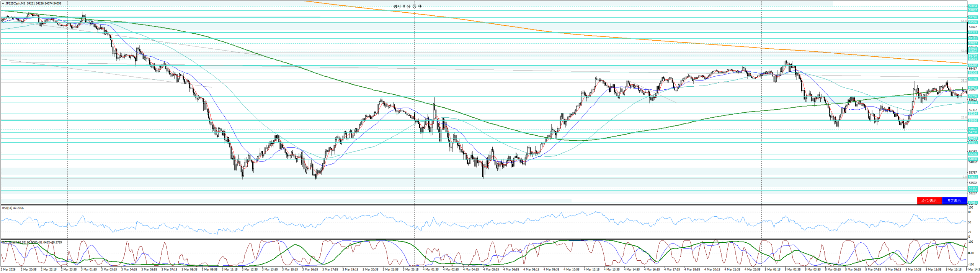Click the 61.8 Fibonacci level label

(x=963, y=21)
